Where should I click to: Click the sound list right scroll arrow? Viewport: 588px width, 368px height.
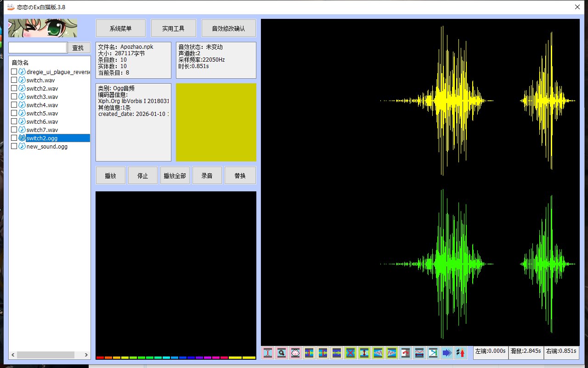coord(87,355)
